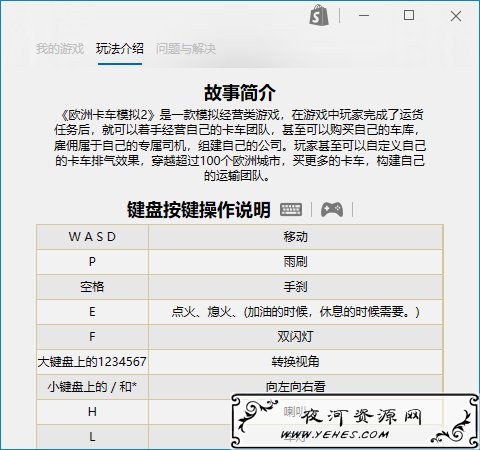Image resolution: width=480 pixels, height=450 pixels.
Task: Click the 点火、熄火 description cell
Action: click(295, 312)
